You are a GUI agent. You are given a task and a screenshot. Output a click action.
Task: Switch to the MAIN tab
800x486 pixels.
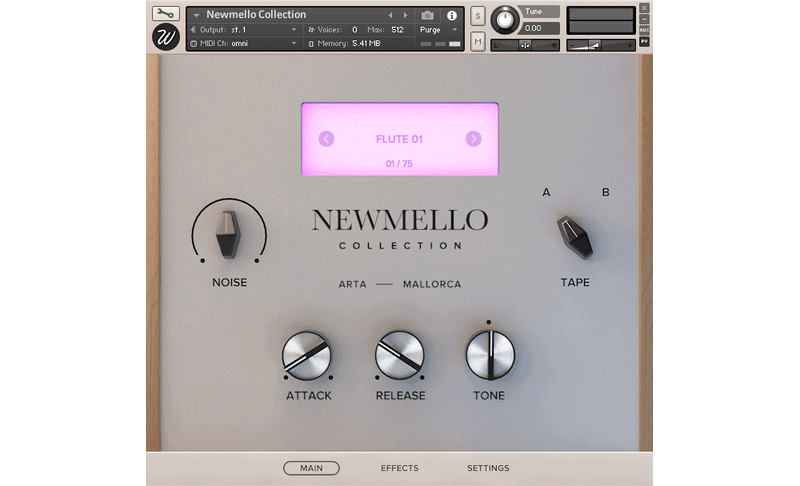[311, 468]
